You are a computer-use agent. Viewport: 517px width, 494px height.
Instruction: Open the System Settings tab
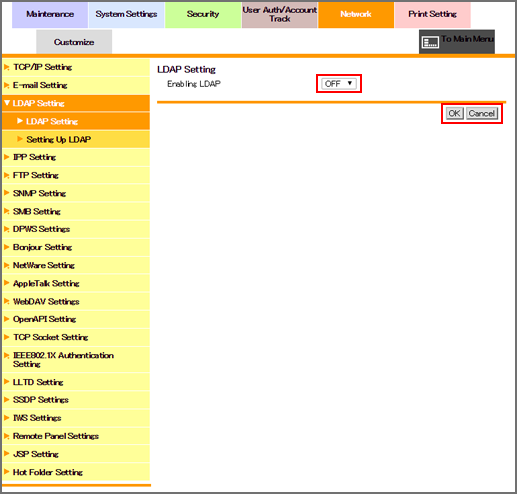[x=126, y=14]
